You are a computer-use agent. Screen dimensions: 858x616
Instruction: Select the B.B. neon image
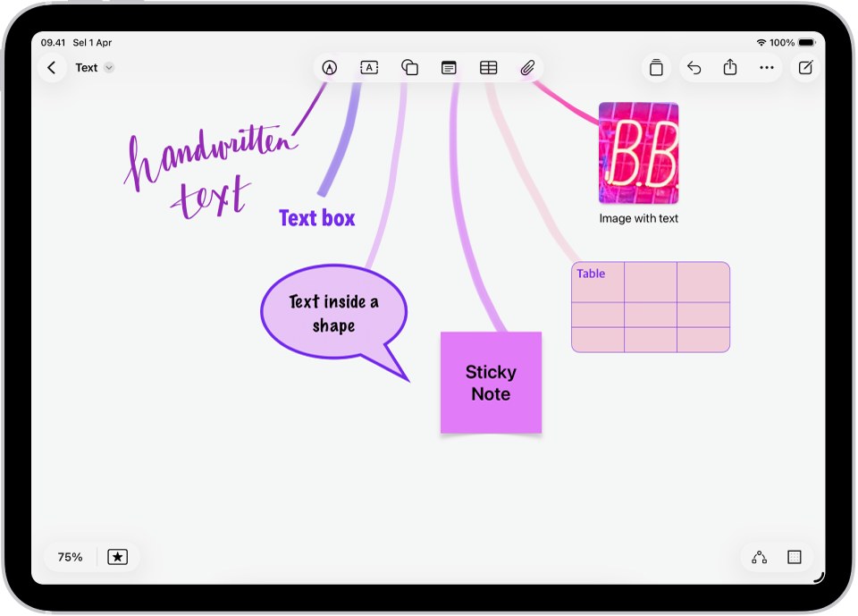pos(638,153)
